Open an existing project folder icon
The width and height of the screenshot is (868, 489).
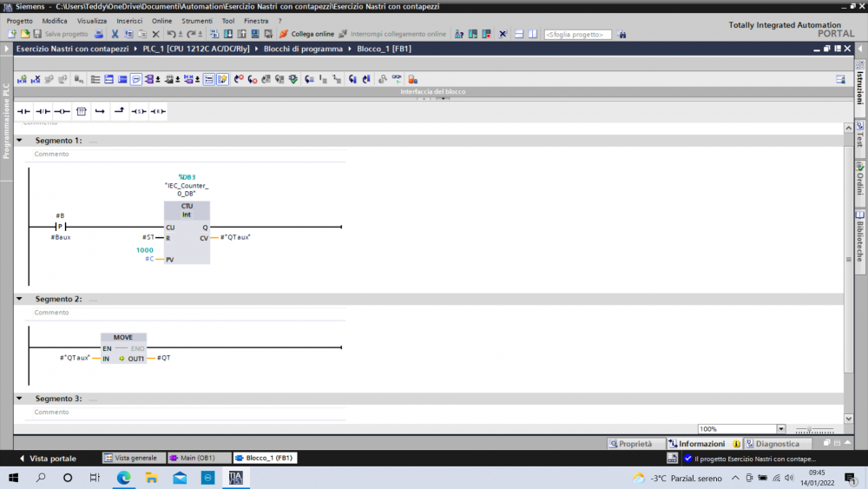click(x=25, y=34)
